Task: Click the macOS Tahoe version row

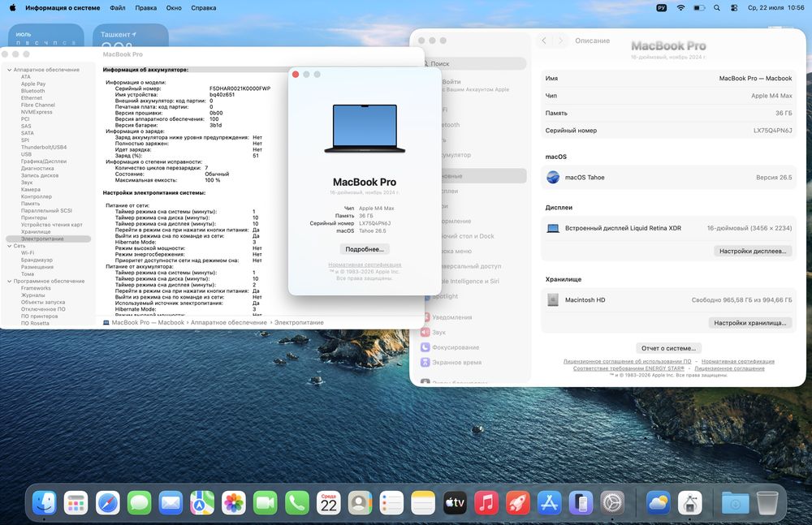Action: coord(668,177)
